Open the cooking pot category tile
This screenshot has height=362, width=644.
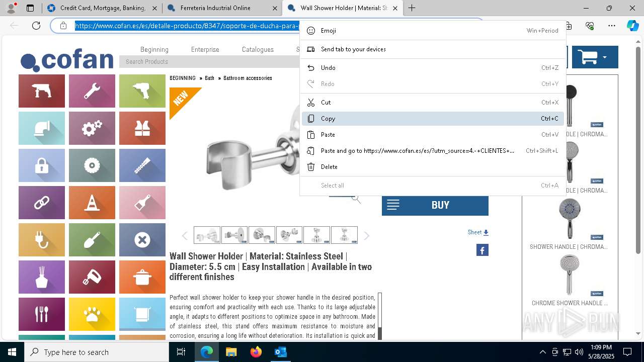pyautogui.click(x=142, y=277)
